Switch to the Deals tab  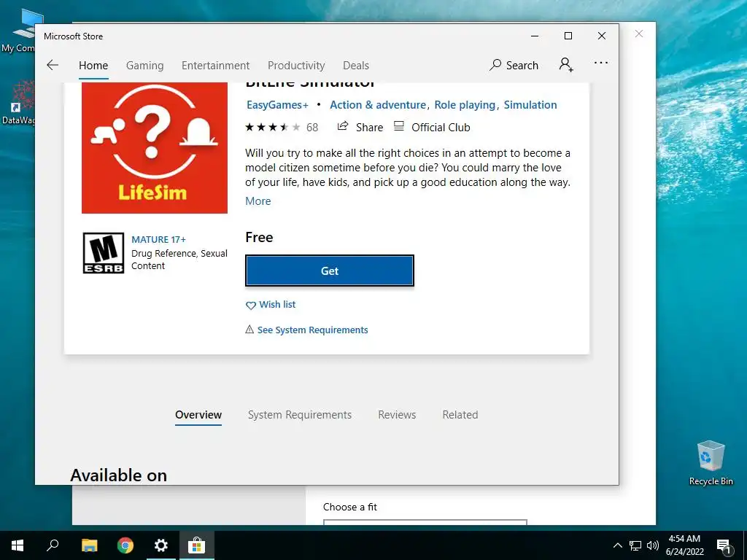356,65
